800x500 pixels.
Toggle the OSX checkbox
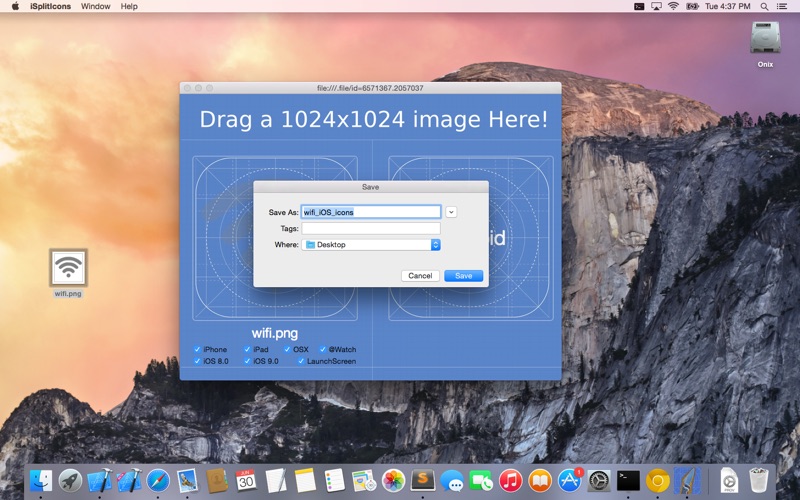click(287, 349)
